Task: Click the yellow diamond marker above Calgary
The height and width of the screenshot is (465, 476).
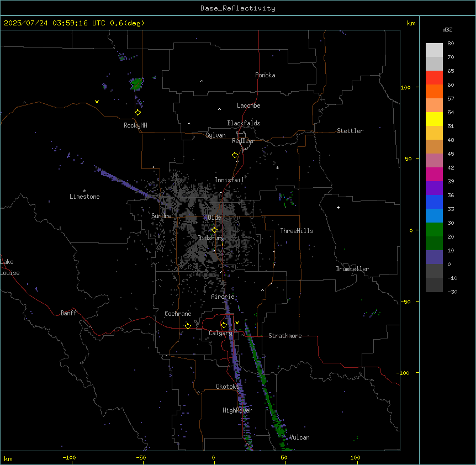Action: (x=224, y=325)
